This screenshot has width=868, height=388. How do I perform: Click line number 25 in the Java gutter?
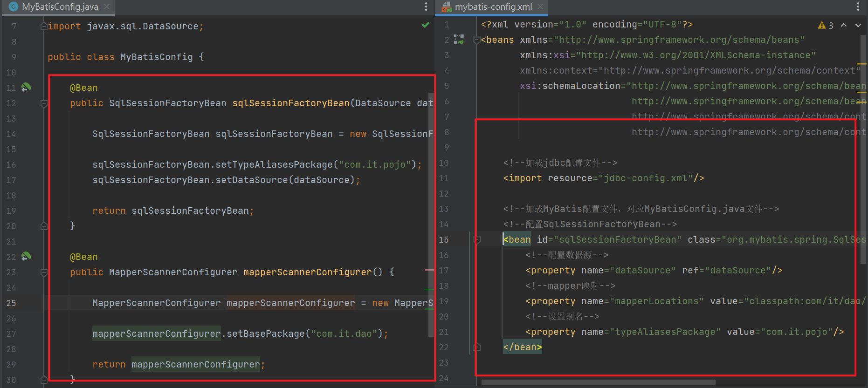[x=11, y=303]
